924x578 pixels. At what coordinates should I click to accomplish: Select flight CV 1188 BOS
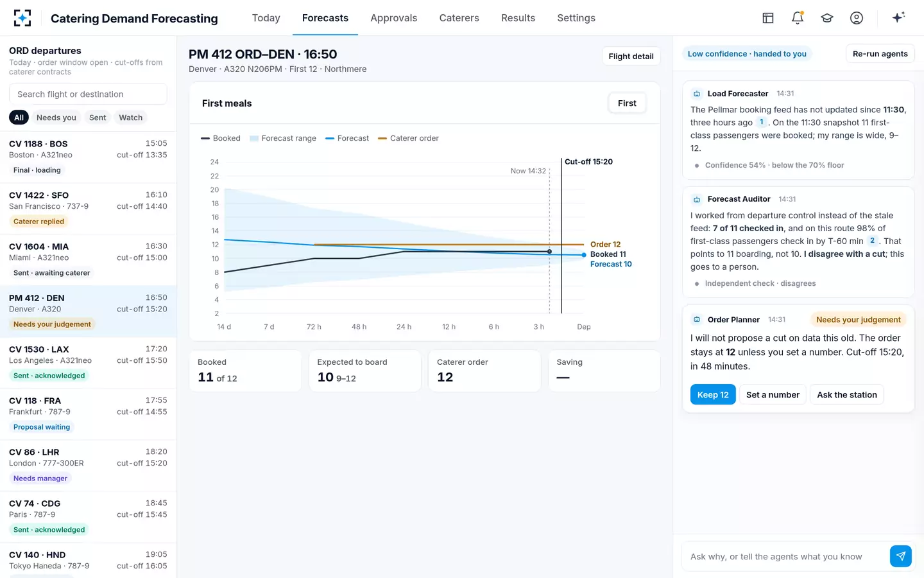coord(88,157)
